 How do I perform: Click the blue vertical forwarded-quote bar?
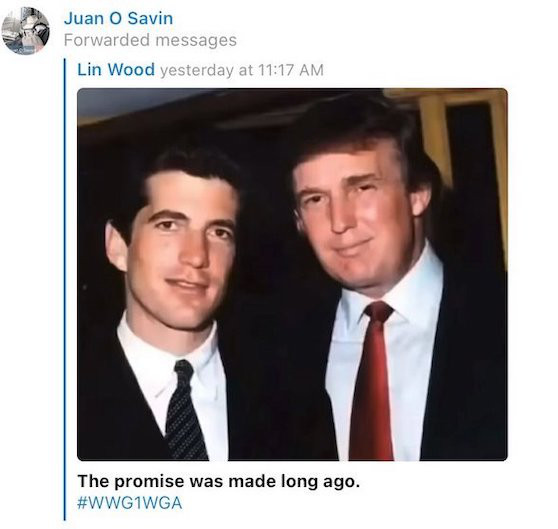pyautogui.click(x=65, y=289)
